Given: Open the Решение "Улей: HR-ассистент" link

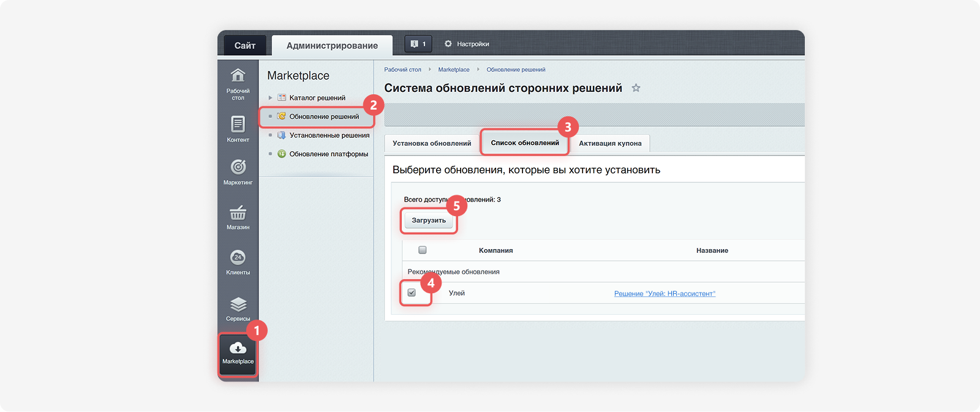Looking at the screenshot, I should point(665,294).
